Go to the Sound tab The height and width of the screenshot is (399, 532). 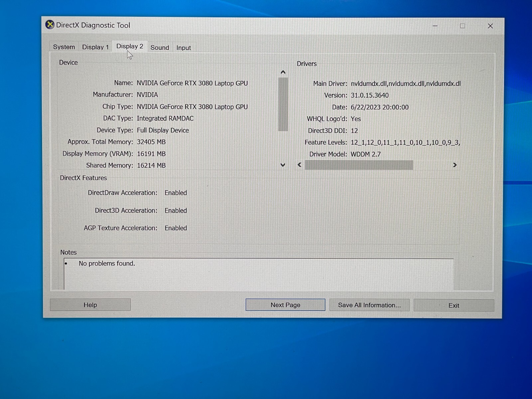pos(160,47)
